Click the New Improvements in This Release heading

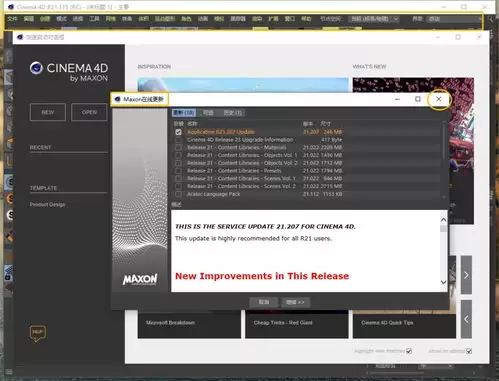(x=262, y=276)
